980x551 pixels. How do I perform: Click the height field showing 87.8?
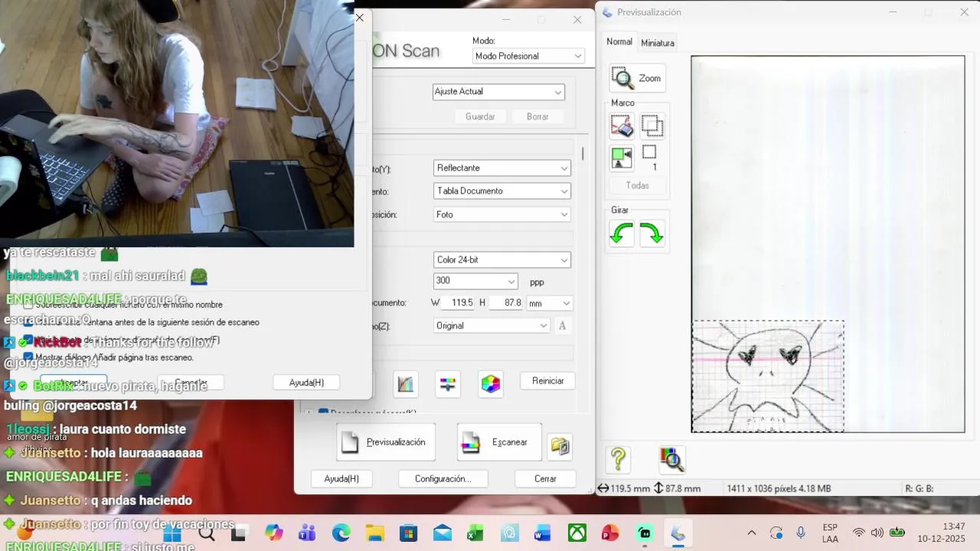506,303
